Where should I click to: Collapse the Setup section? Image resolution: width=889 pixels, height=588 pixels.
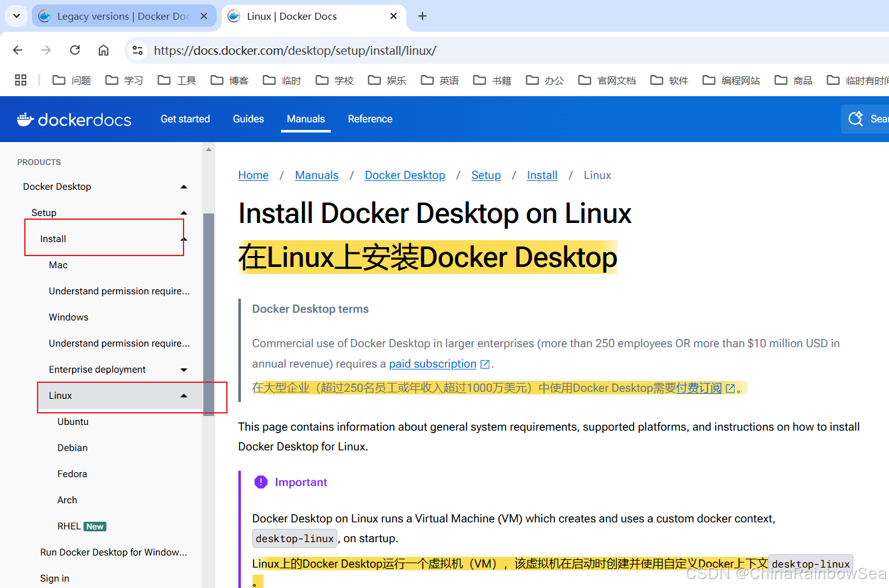point(184,212)
